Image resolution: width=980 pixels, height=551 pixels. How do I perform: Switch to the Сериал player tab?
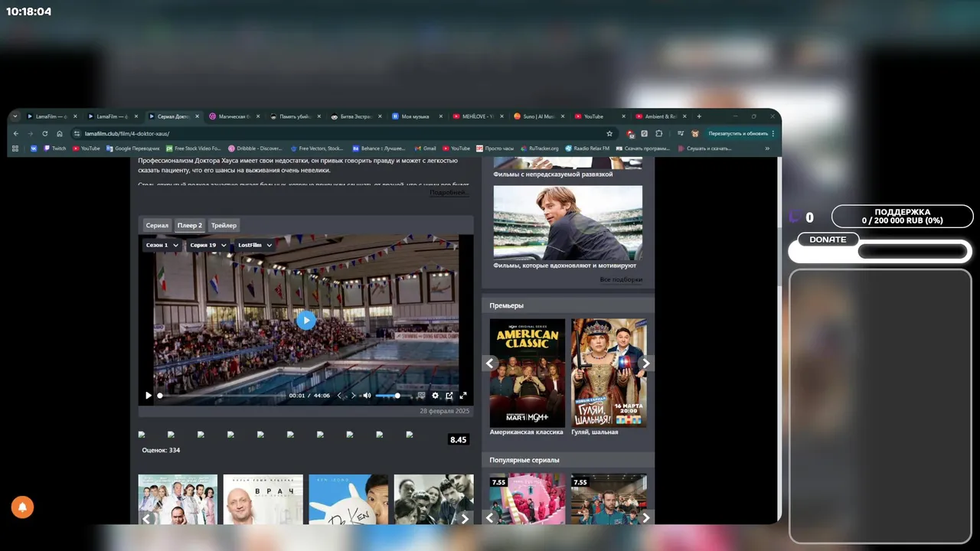click(x=157, y=225)
